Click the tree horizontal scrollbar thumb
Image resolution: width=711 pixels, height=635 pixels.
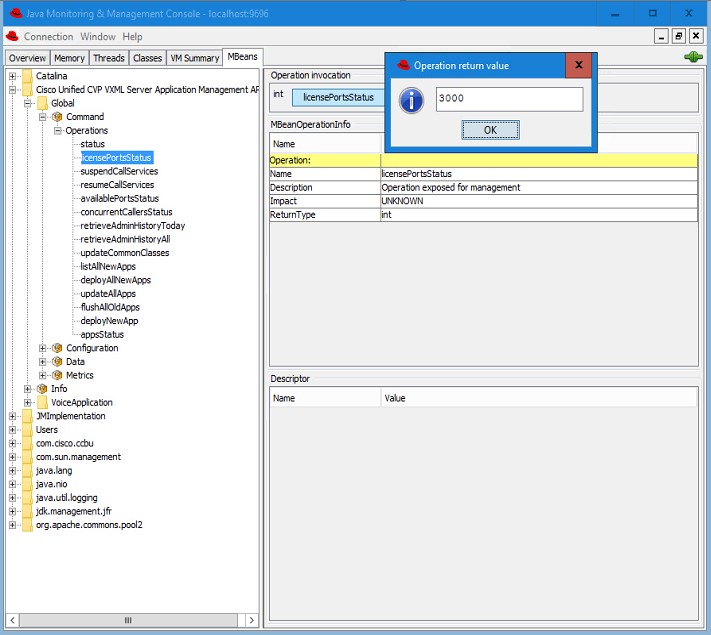point(128,620)
